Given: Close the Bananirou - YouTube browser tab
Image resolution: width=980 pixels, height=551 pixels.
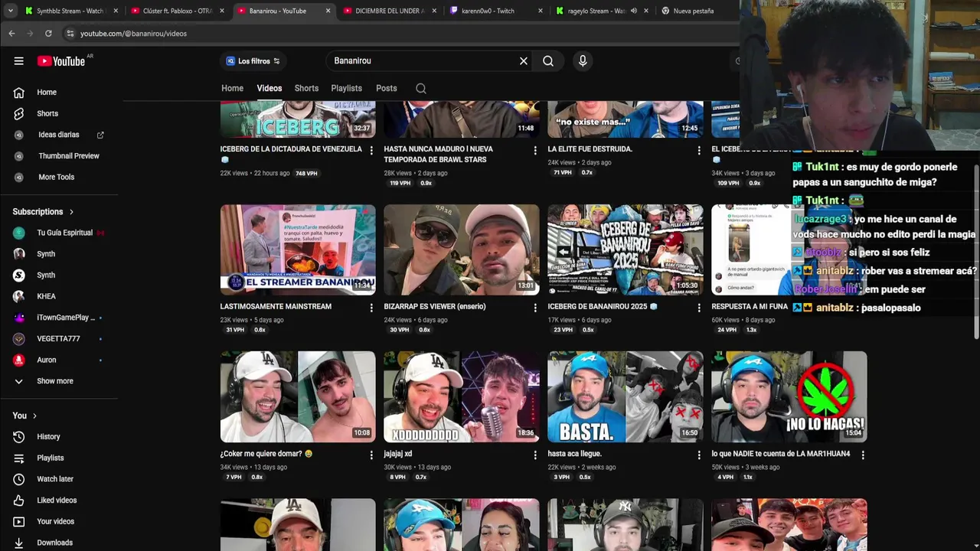Looking at the screenshot, I should [328, 11].
